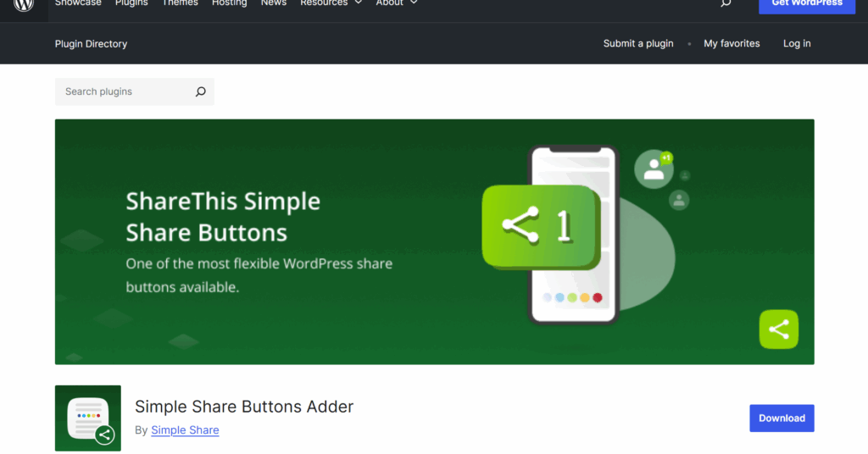Click the WordPress logo icon
Image resolution: width=868 pixels, height=454 pixels.
[x=24, y=4]
